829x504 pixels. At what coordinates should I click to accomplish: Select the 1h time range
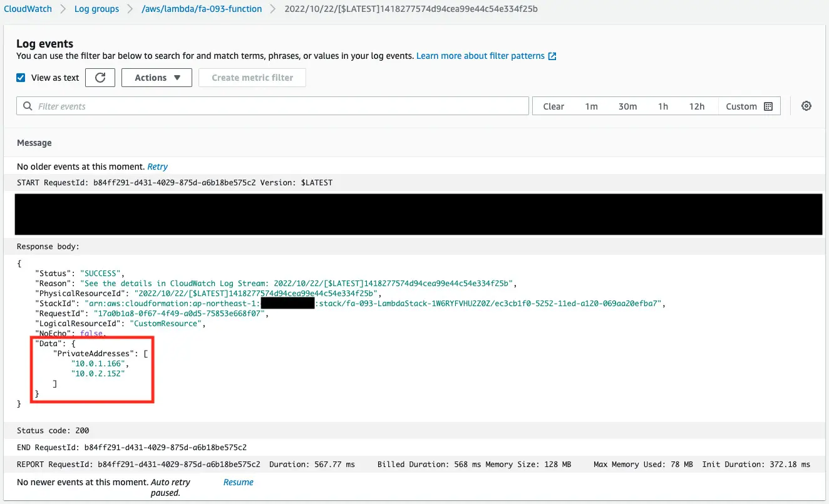point(663,106)
